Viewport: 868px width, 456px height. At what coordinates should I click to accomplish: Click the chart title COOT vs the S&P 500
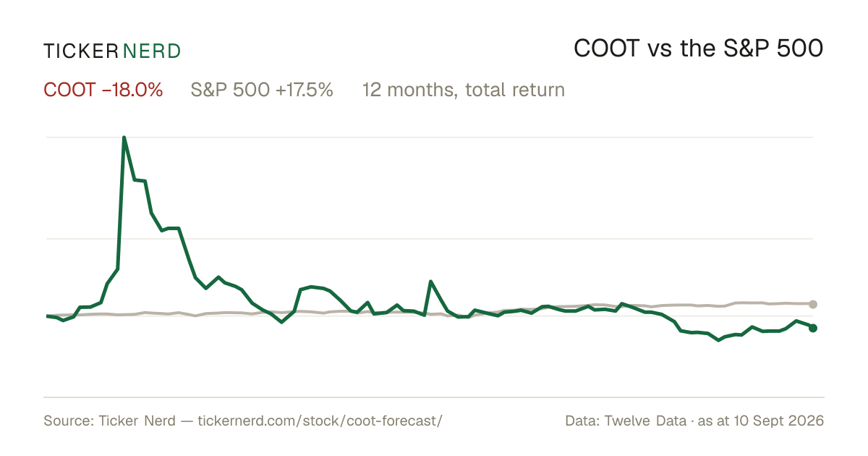(699, 48)
